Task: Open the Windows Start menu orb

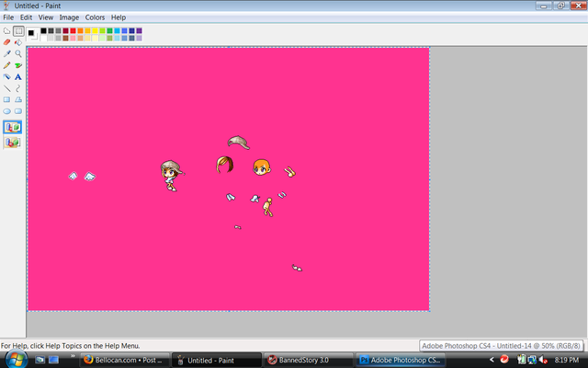Action: click(x=16, y=360)
